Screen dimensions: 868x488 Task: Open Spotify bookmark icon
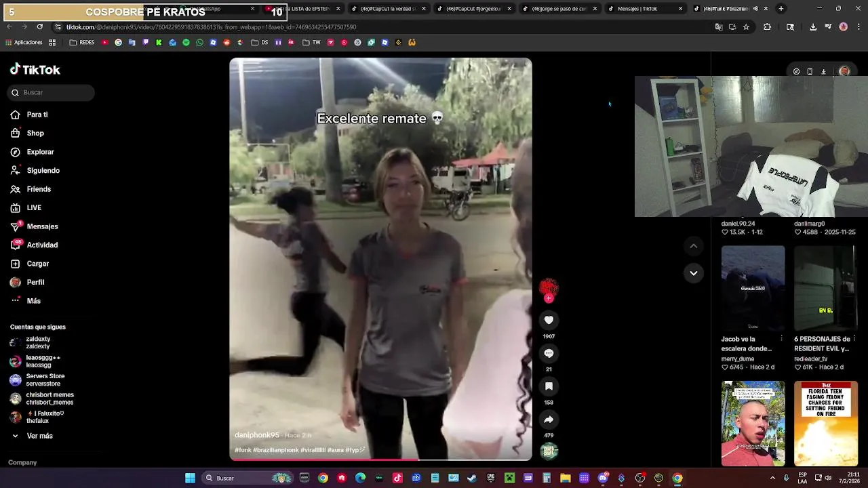coord(186,43)
